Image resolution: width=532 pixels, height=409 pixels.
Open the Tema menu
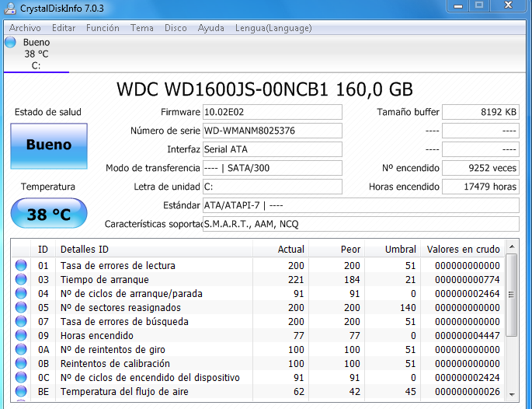142,28
